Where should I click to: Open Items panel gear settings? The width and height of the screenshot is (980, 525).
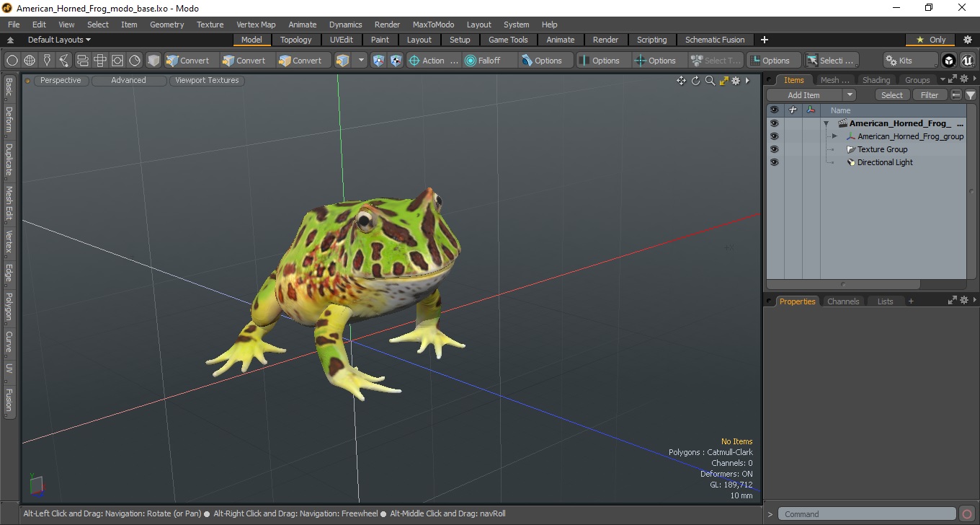click(963, 79)
